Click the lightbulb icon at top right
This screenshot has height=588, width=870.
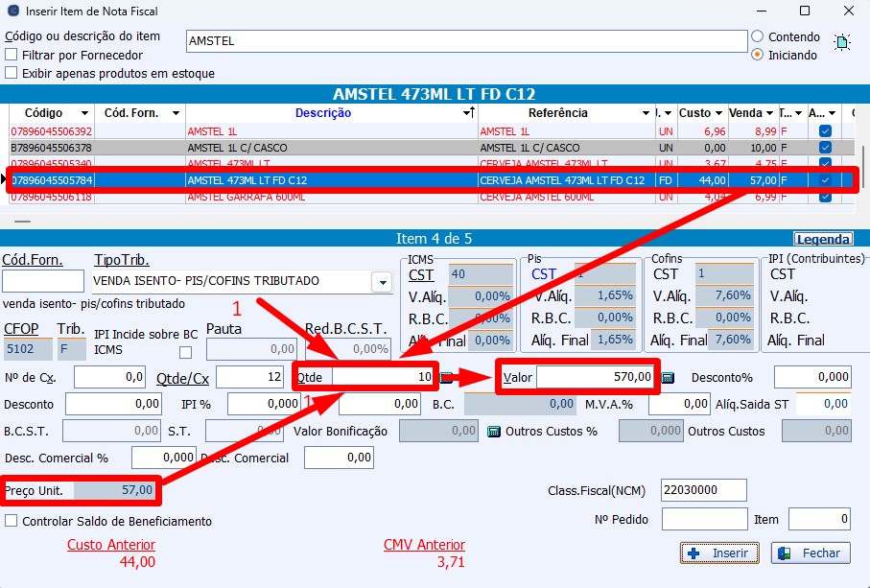(842, 42)
